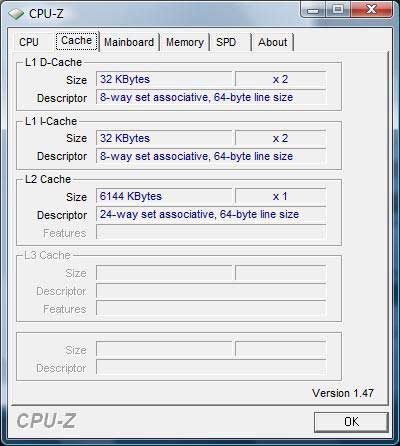
Task: Open the SPD tab
Action: click(x=226, y=42)
